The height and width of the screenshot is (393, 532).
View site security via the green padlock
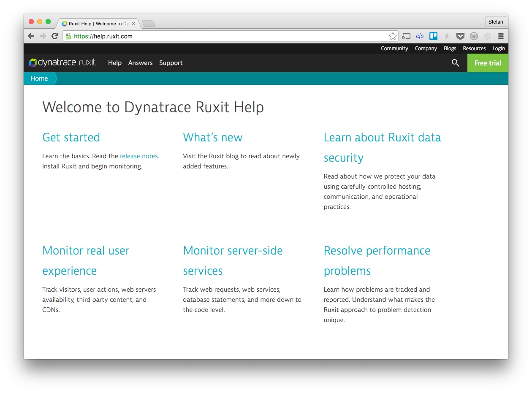(x=68, y=36)
